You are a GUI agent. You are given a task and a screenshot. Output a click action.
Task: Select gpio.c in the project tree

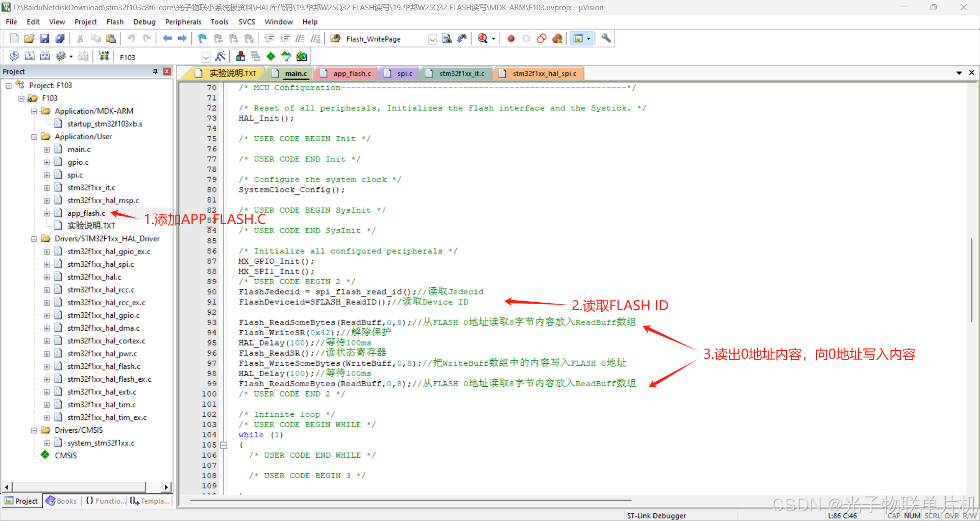[x=78, y=162]
